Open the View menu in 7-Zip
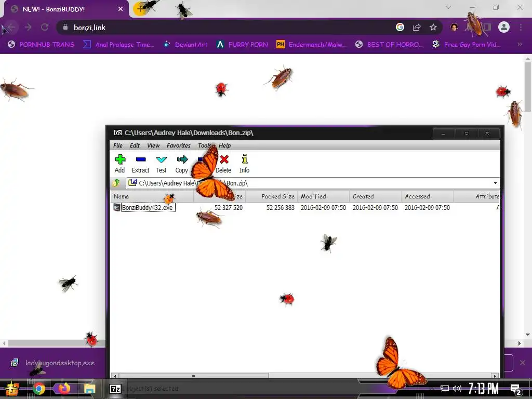Image resolution: width=532 pixels, height=399 pixels. 153,145
